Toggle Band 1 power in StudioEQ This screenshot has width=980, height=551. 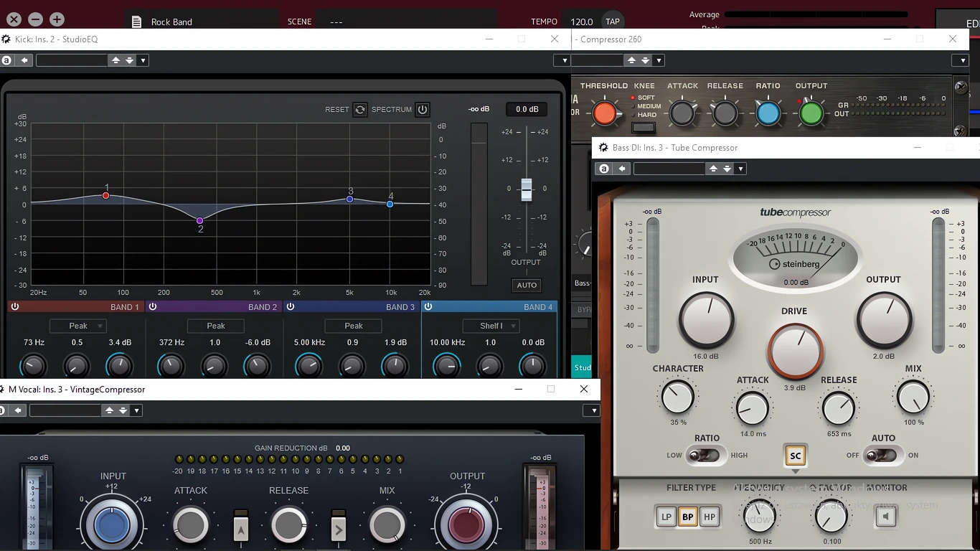point(14,306)
